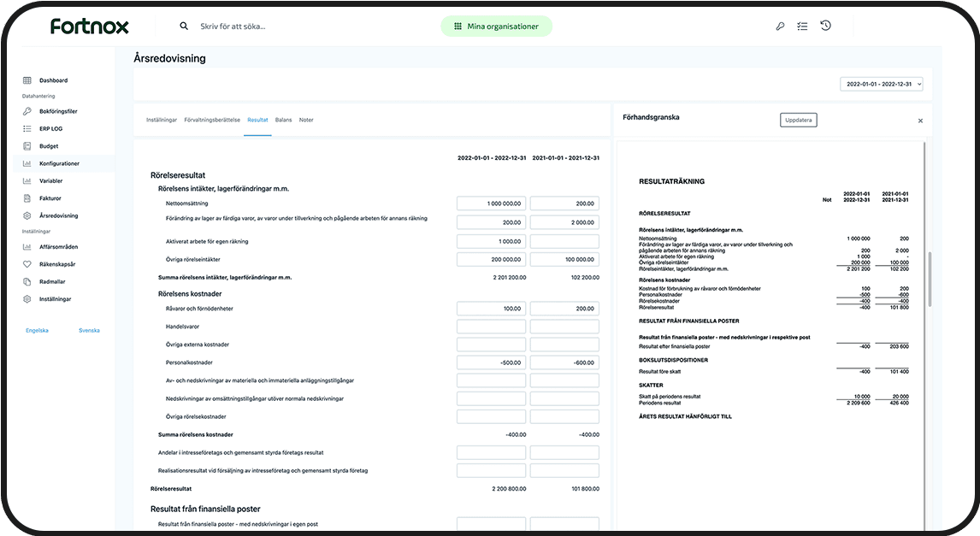Screen dimensions: 980x536
Task: Switch to the Förvaltningsberättelse tab
Action: click(212, 121)
